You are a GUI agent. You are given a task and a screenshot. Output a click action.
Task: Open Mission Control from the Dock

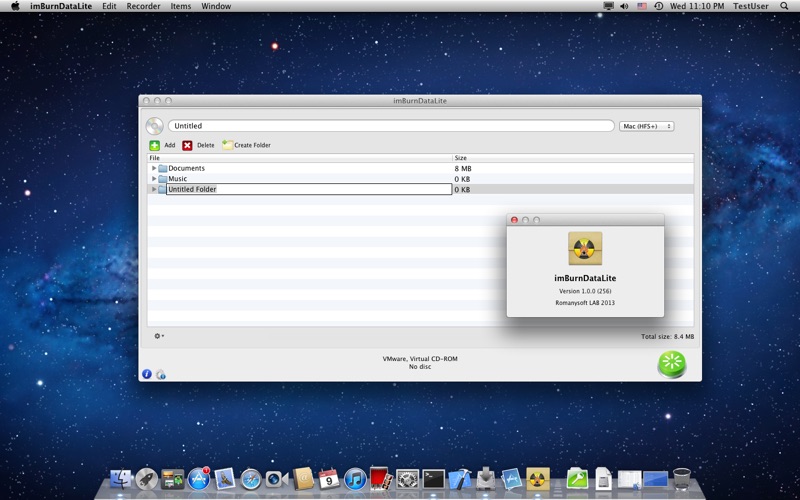(172, 480)
